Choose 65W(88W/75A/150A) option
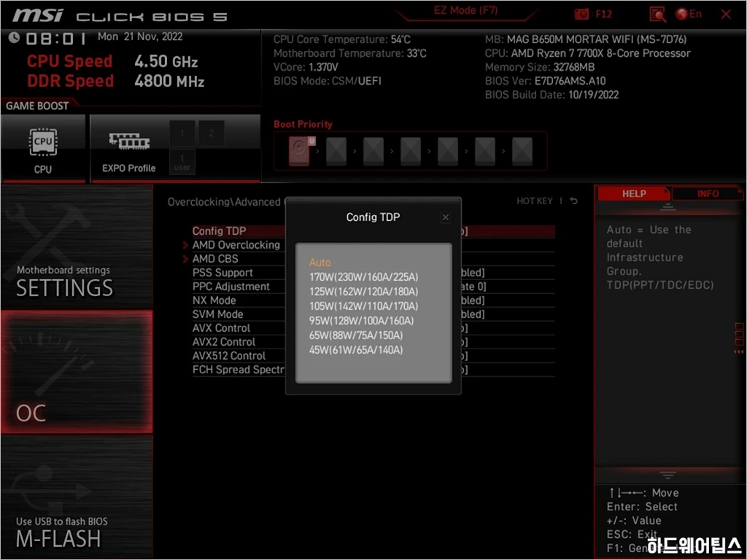The image size is (747, 560). point(356,335)
